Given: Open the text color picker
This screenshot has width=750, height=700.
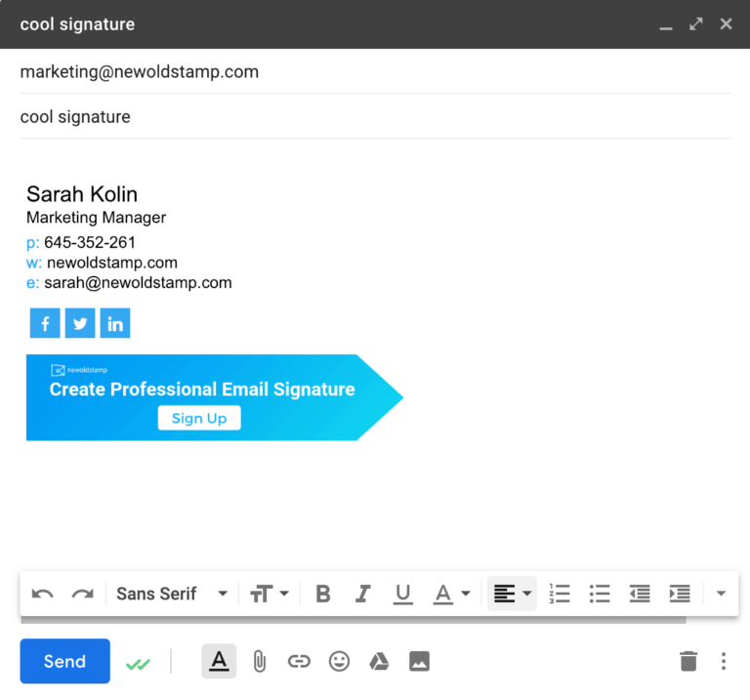Looking at the screenshot, I should [x=451, y=594].
